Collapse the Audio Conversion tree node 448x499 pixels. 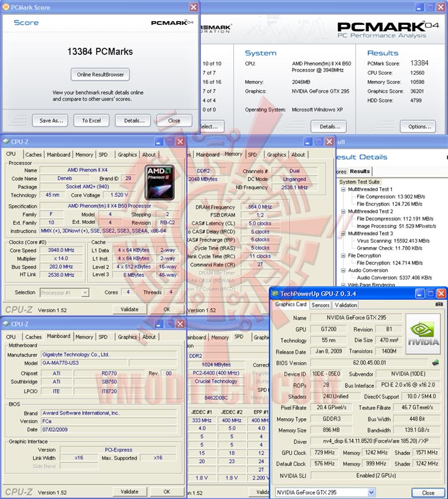[x=343, y=270]
